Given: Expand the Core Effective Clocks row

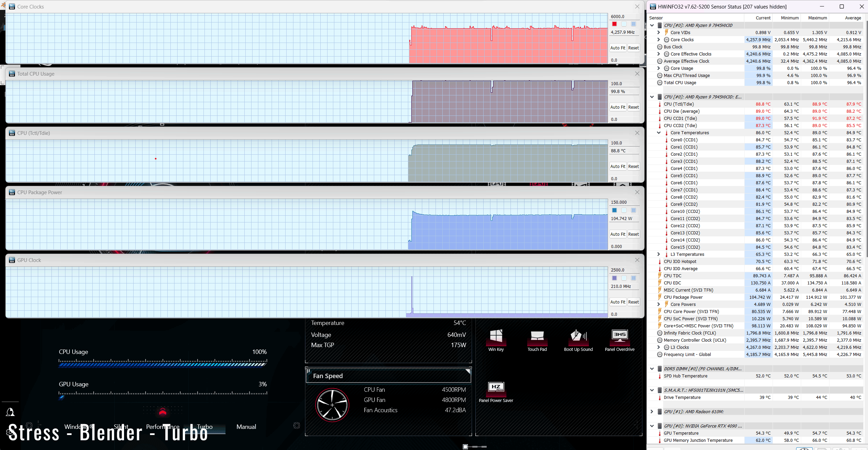Looking at the screenshot, I should pos(658,54).
